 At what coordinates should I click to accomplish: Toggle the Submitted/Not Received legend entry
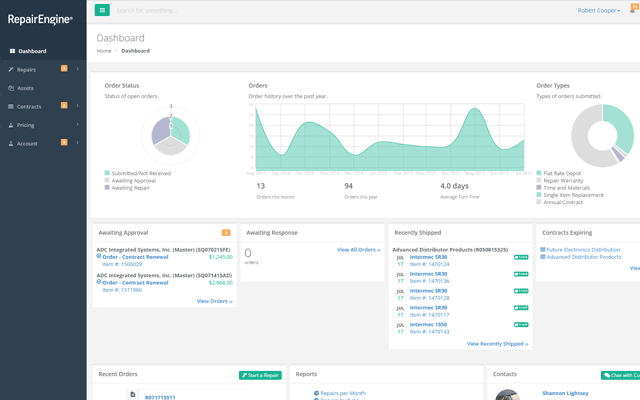tap(138, 173)
